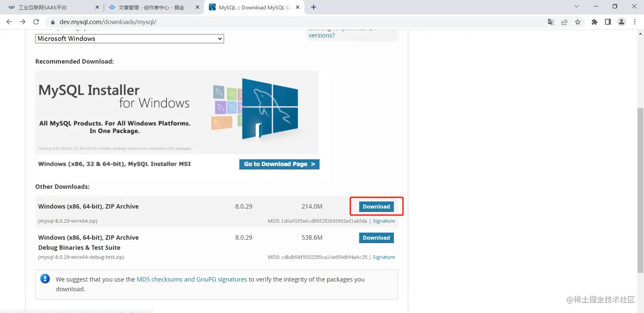The width and height of the screenshot is (644, 313).
Task: Go forward to the next page
Action: pyautogui.click(x=23, y=22)
